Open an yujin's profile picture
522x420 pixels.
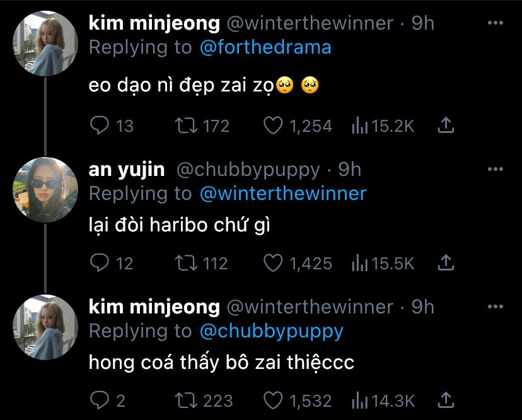point(45,190)
